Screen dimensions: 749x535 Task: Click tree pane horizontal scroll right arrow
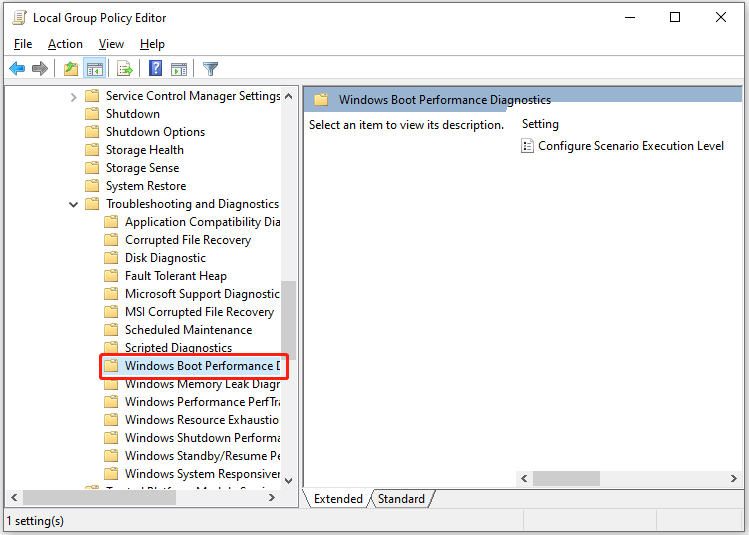point(272,498)
